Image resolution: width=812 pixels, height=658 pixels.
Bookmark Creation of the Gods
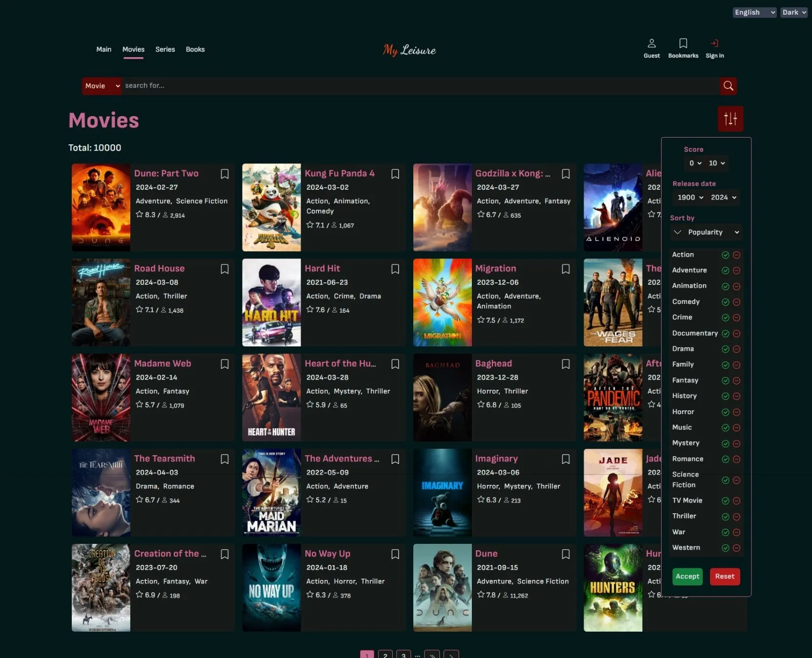coord(224,554)
